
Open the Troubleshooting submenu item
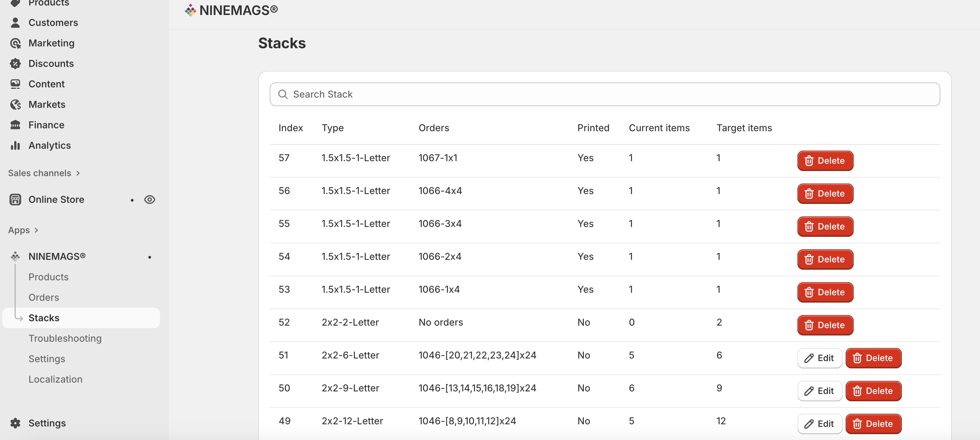click(65, 338)
